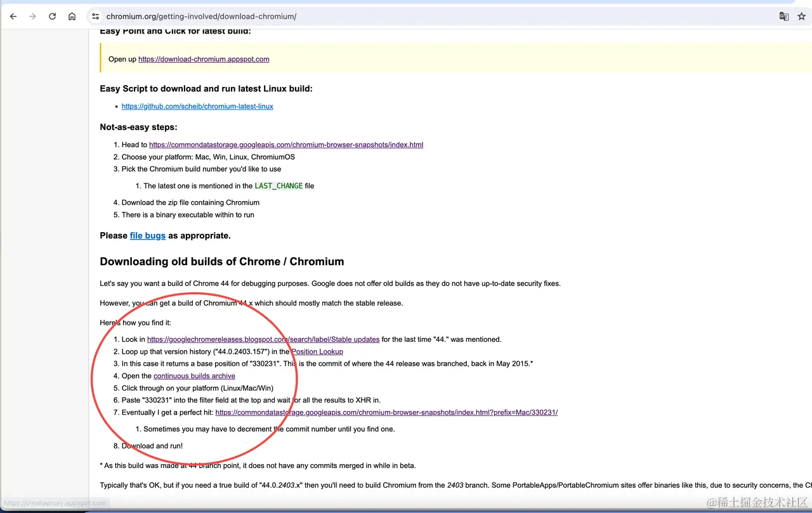Click 'Choose your platform: Mac, Win, Linux, ChromiumOS'
Image resolution: width=812 pixels, height=513 pixels.
coord(208,157)
